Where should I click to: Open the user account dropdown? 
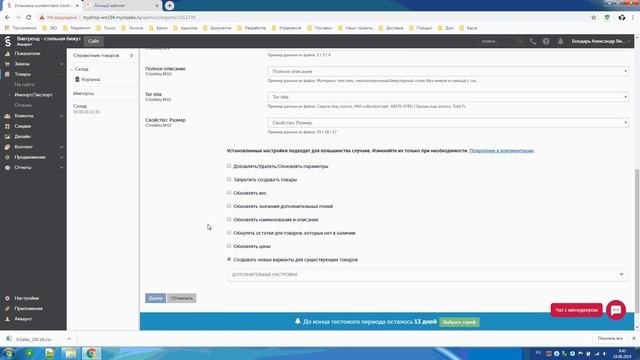[600, 41]
